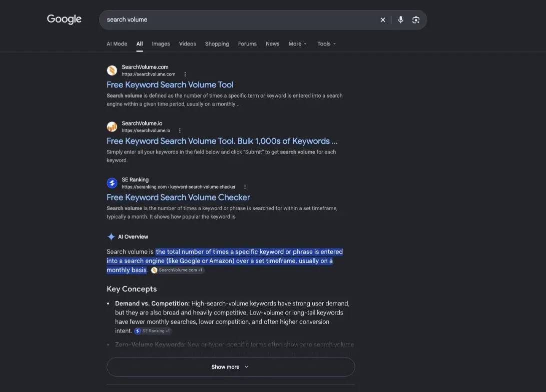This screenshot has height=392, width=546.
Task: Click the SE Ranking site name
Action: coord(135,180)
